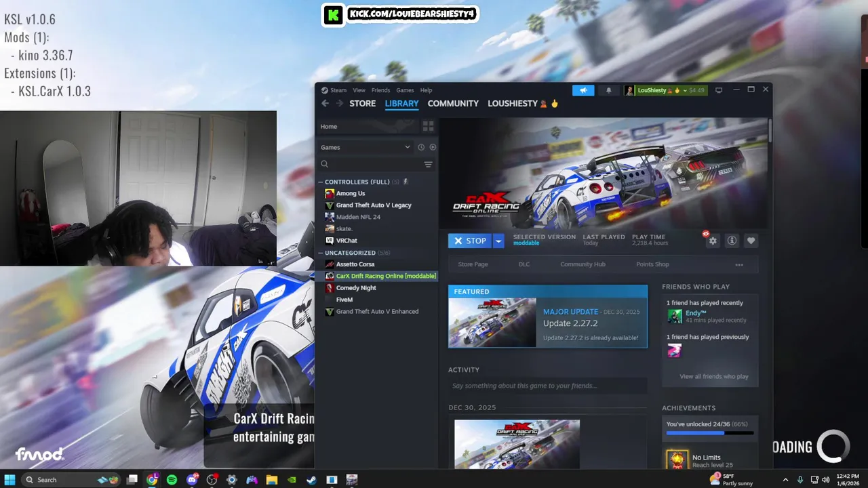Add CarX to favorites heart icon

[751, 241]
